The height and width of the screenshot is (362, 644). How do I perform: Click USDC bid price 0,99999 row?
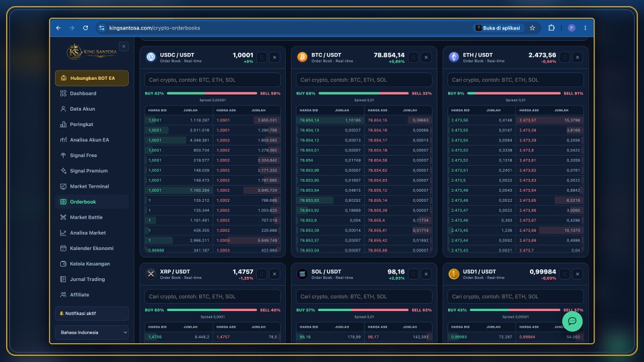pyautogui.click(x=178, y=250)
